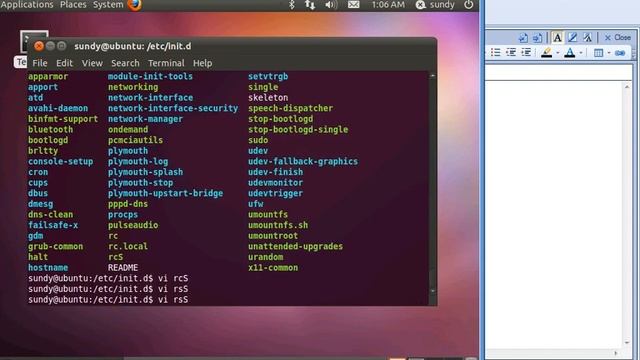Click the 1:06 AM clock
Image resolution: width=640 pixels, height=360 pixels.
[388, 5]
